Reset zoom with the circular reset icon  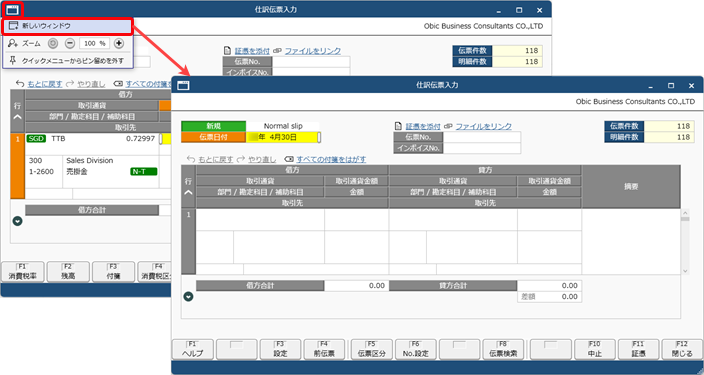(53, 44)
